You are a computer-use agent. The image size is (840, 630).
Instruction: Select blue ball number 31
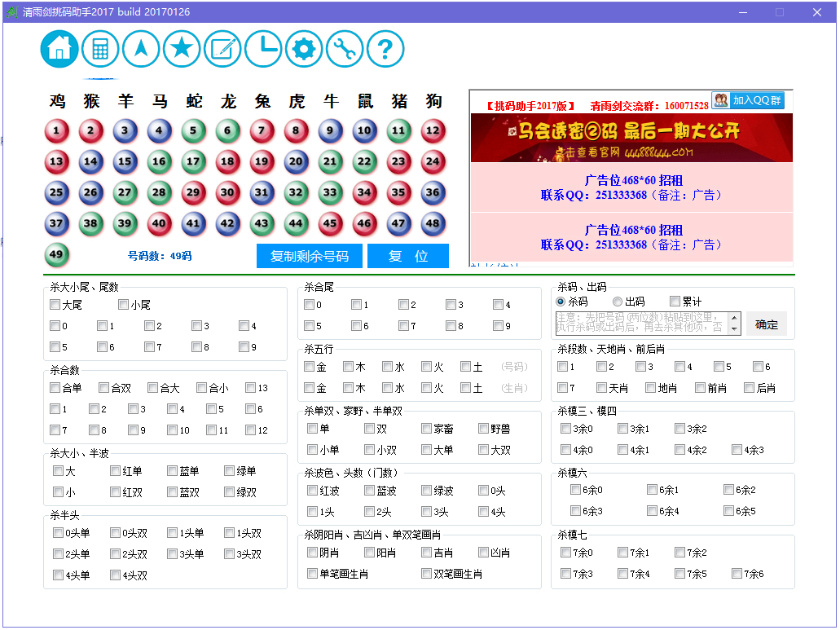(262, 193)
